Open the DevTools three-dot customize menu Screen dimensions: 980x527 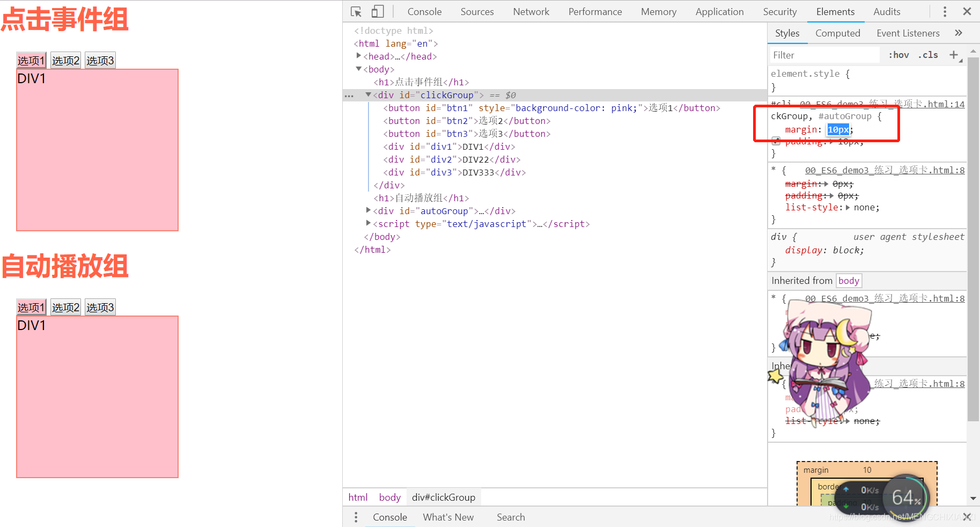(945, 11)
